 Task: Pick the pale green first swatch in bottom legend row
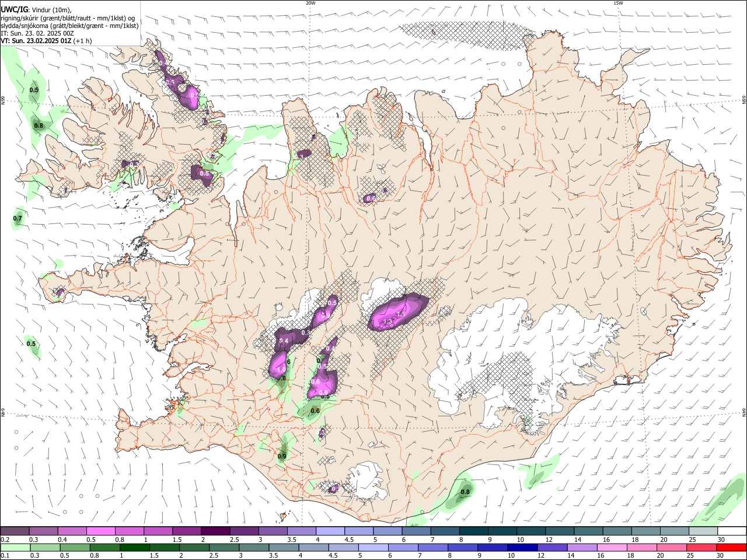click(15, 547)
